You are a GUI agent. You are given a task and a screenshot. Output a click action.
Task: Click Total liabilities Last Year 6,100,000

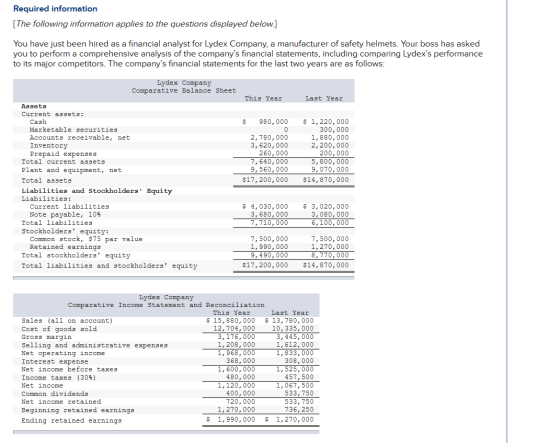(330, 223)
